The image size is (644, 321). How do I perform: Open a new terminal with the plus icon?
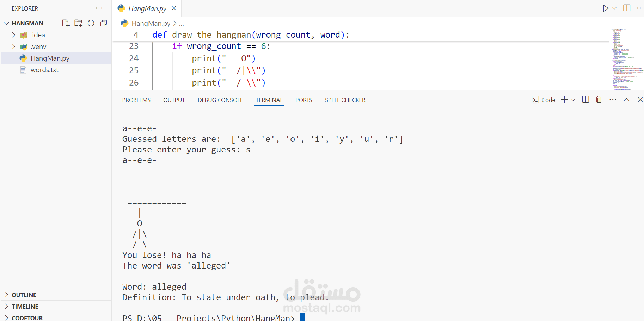coord(564,100)
